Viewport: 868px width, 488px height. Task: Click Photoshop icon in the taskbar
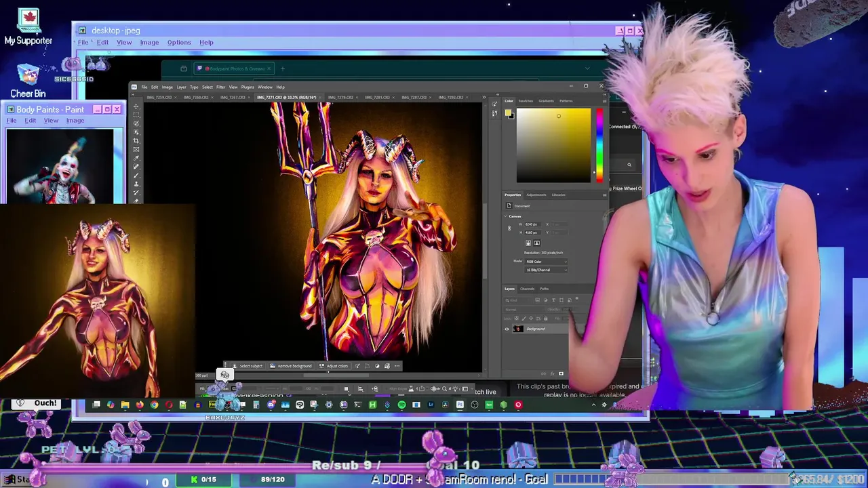(x=460, y=405)
